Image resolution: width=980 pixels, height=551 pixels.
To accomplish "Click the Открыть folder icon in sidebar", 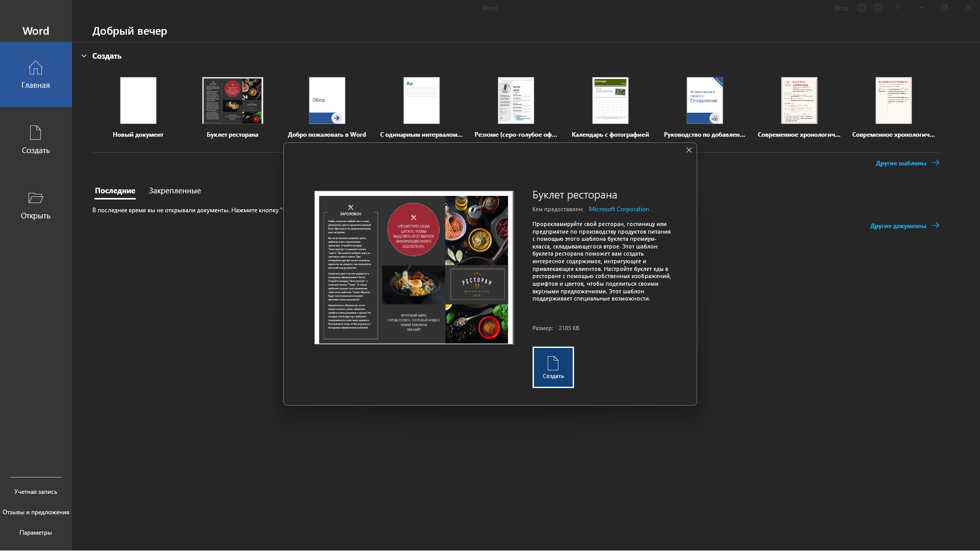I will coord(36,198).
